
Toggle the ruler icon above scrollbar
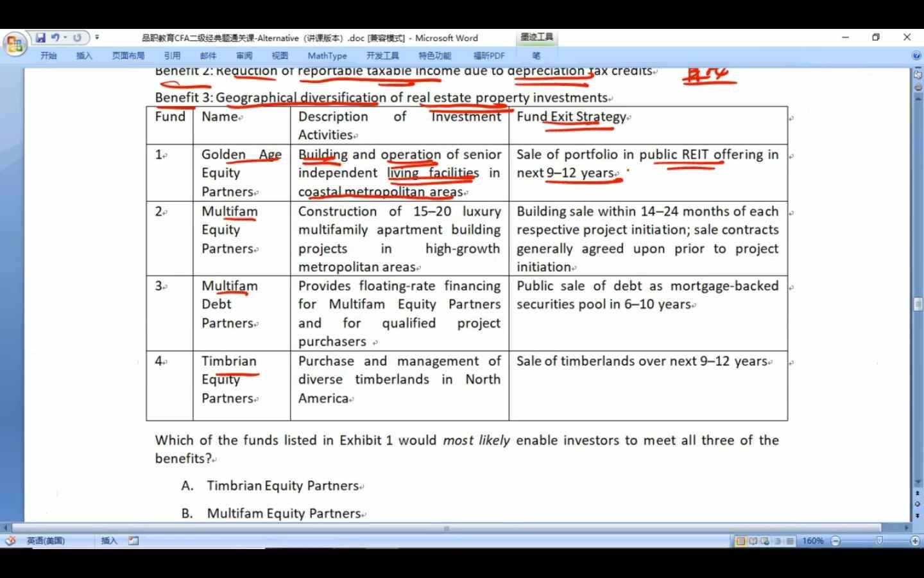click(x=918, y=74)
